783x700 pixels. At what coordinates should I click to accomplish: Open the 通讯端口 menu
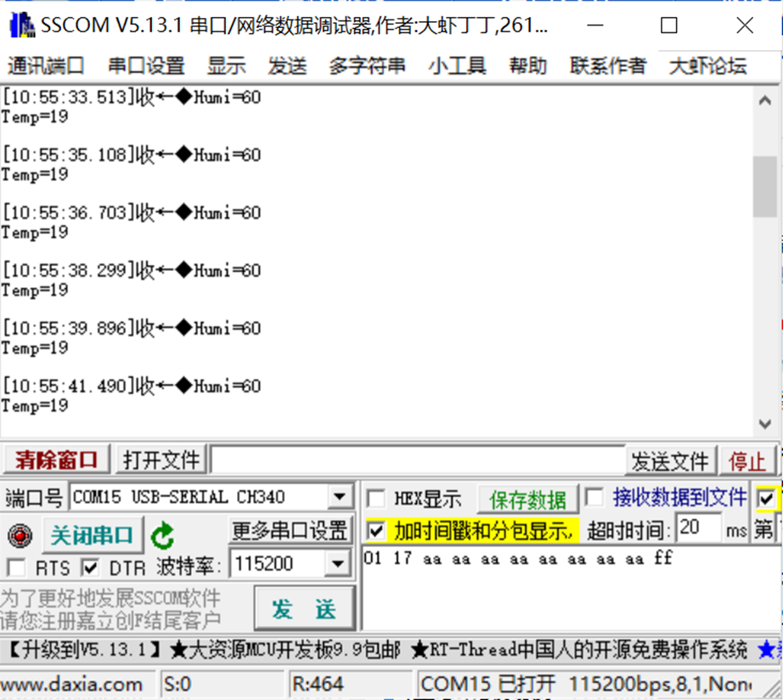pos(44,65)
